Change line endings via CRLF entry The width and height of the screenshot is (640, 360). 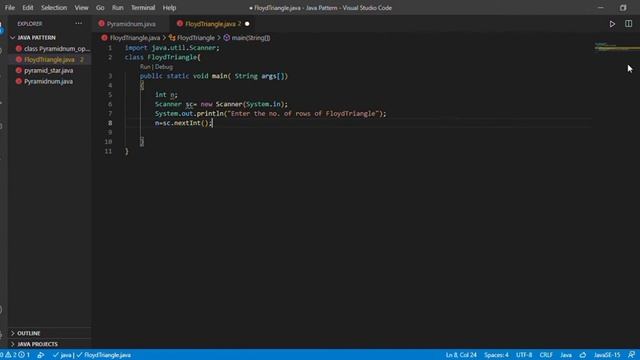[546, 355]
